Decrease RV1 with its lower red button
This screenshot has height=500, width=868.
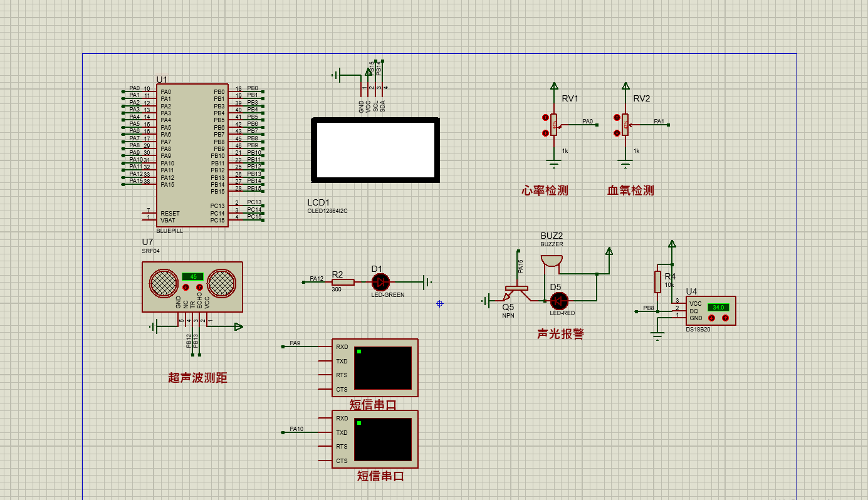click(x=546, y=132)
